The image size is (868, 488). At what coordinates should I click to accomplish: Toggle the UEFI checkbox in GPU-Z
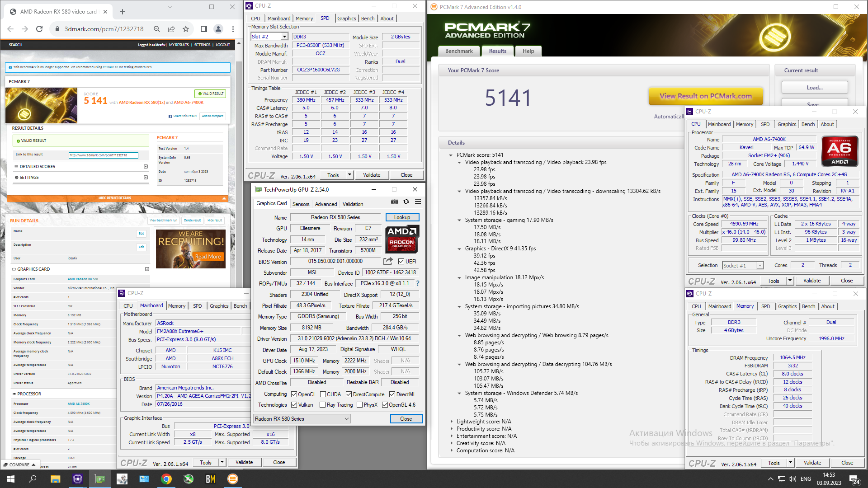pyautogui.click(x=401, y=261)
